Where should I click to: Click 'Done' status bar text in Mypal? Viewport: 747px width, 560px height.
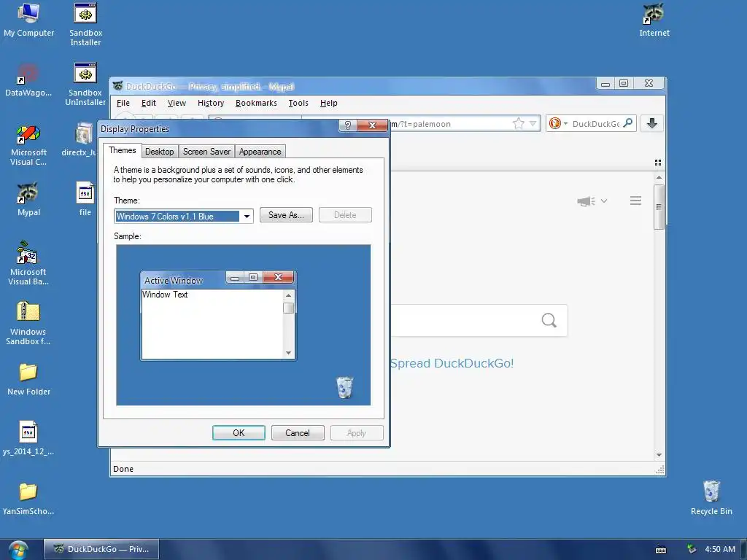pos(123,469)
